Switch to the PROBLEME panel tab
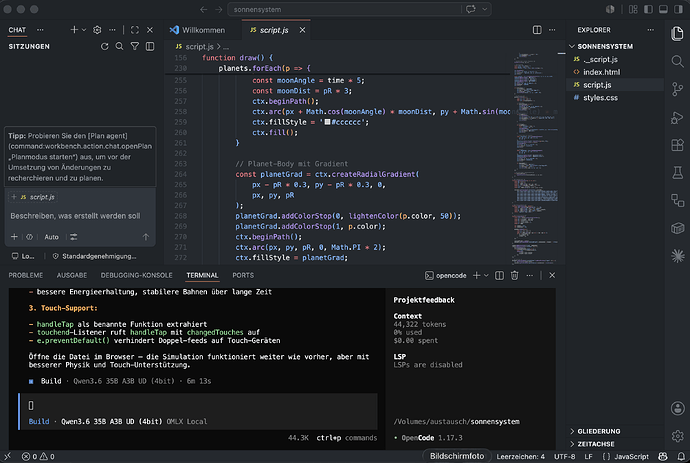690x463 pixels. (x=26, y=276)
